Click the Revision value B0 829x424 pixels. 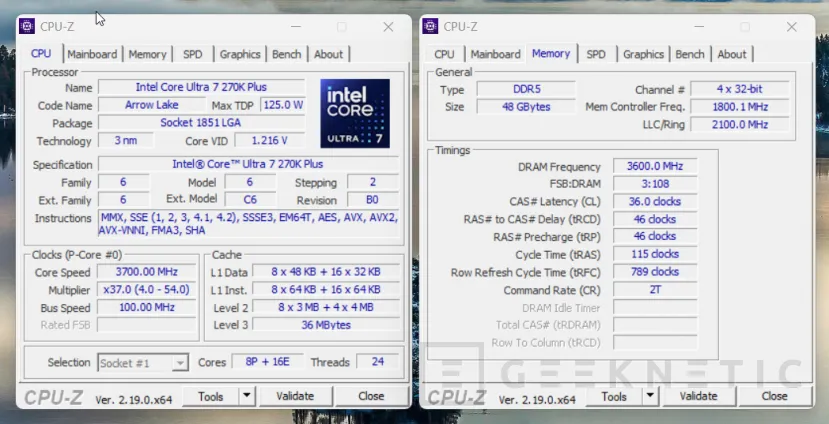(372, 199)
